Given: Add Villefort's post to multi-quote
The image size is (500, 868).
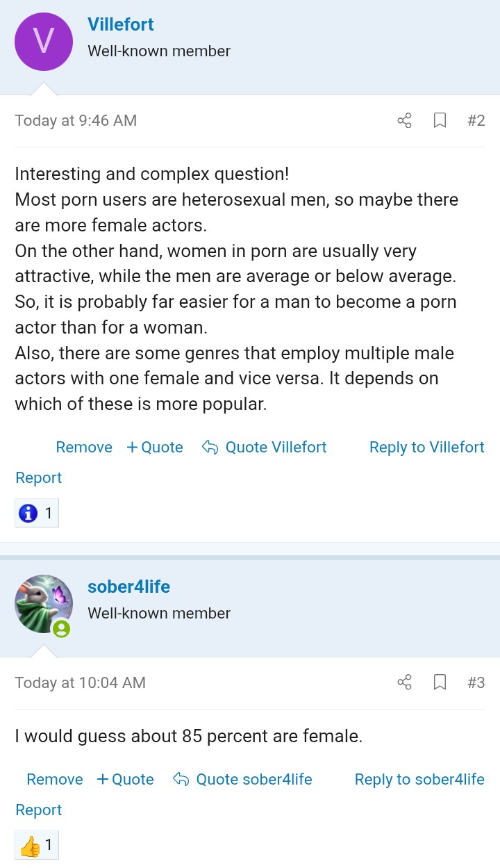Looking at the screenshot, I should (155, 448).
